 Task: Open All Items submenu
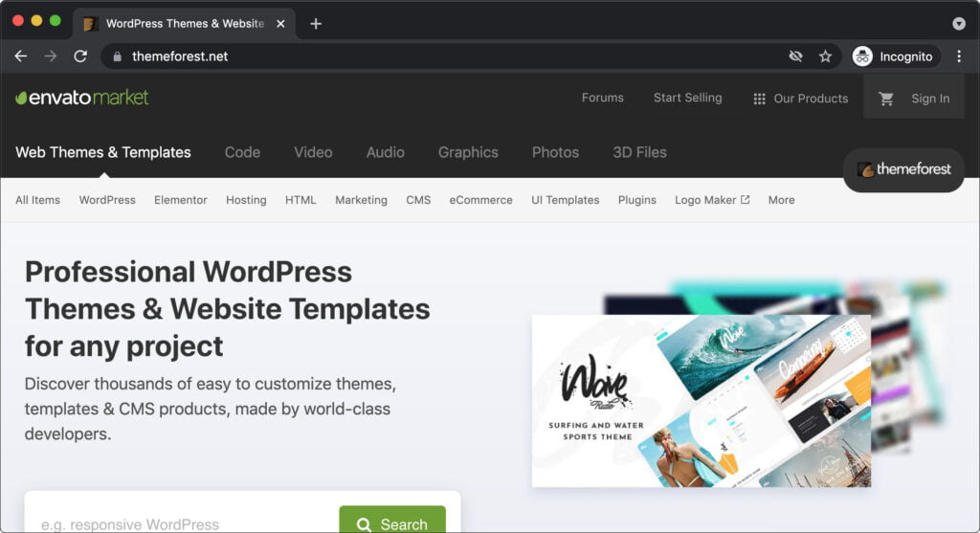pos(37,200)
